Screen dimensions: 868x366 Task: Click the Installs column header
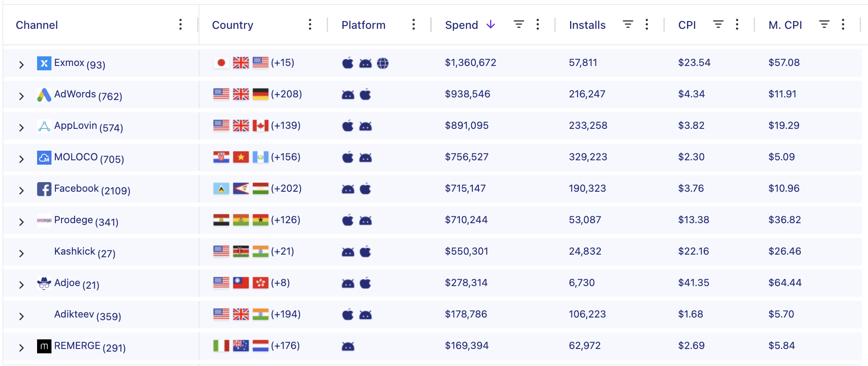[x=587, y=25]
